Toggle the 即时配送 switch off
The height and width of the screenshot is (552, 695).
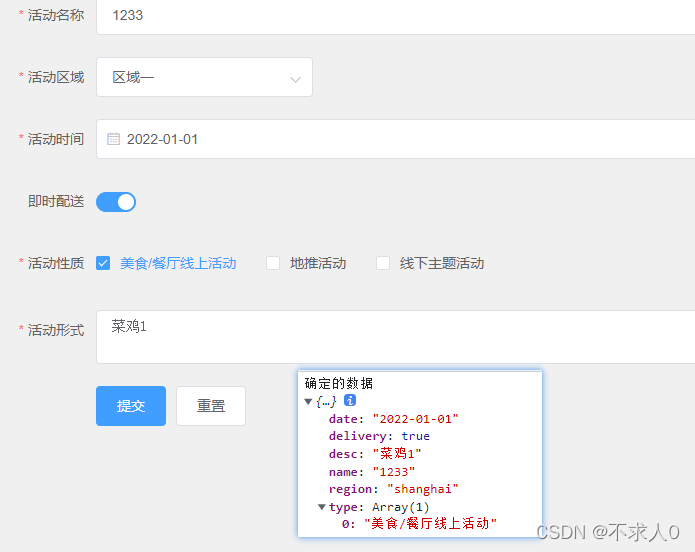[116, 202]
